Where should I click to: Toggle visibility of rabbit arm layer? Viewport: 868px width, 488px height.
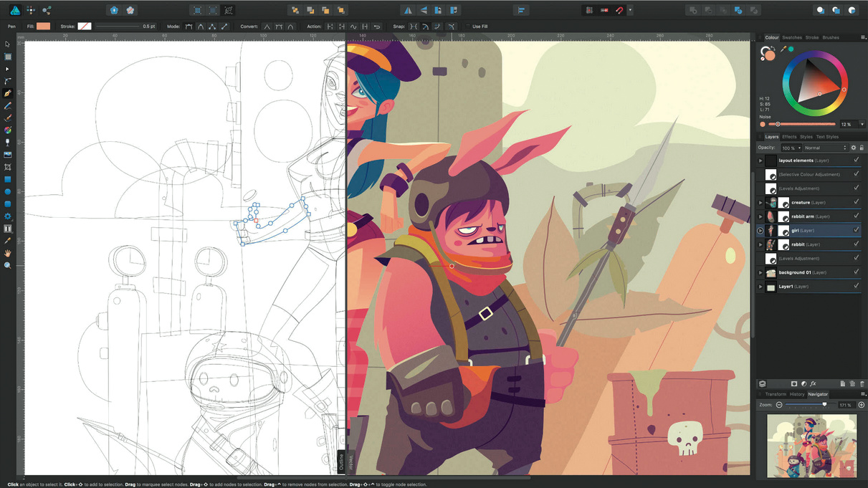pos(856,216)
